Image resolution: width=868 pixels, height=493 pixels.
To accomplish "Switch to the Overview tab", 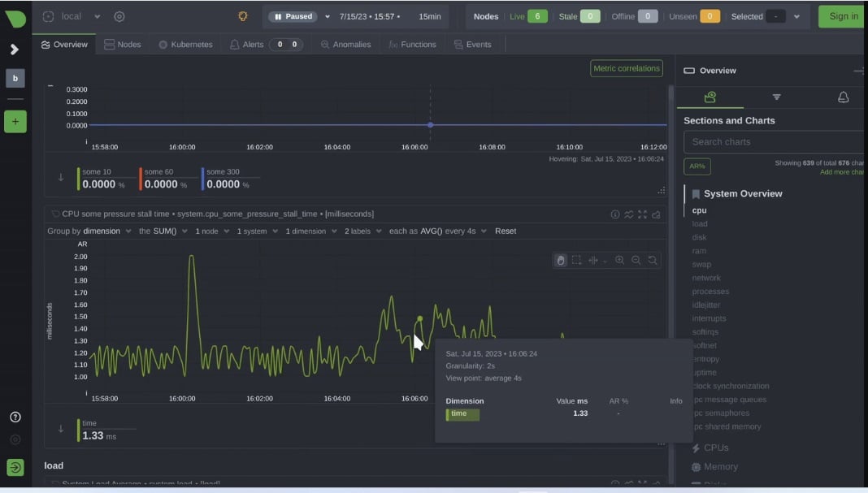I will click(x=64, y=45).
